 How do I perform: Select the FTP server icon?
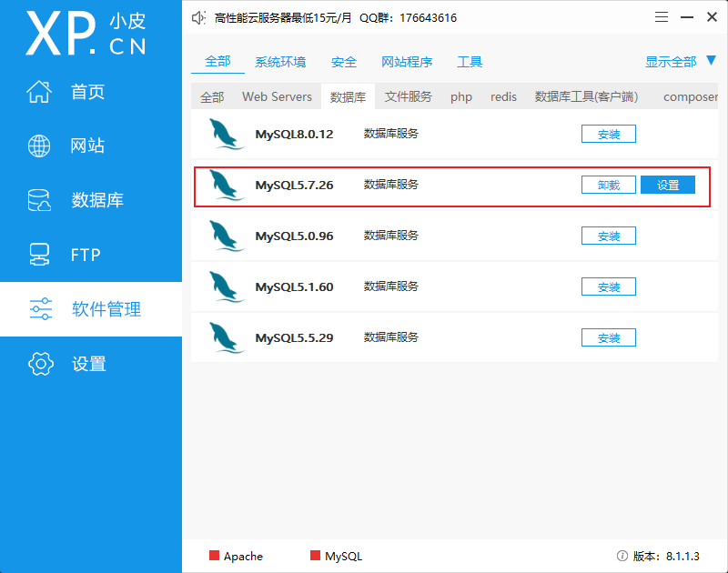tap(39, 255)
